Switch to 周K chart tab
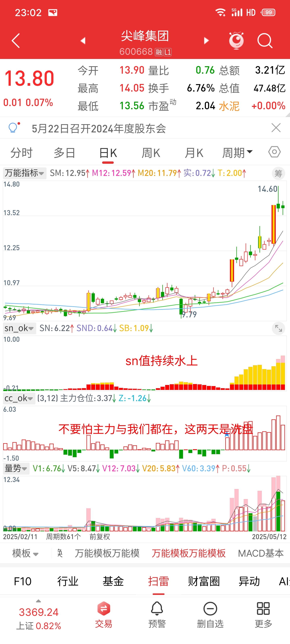Image resolution: width=290 pixels, height=644 pixels. [151, 153]
